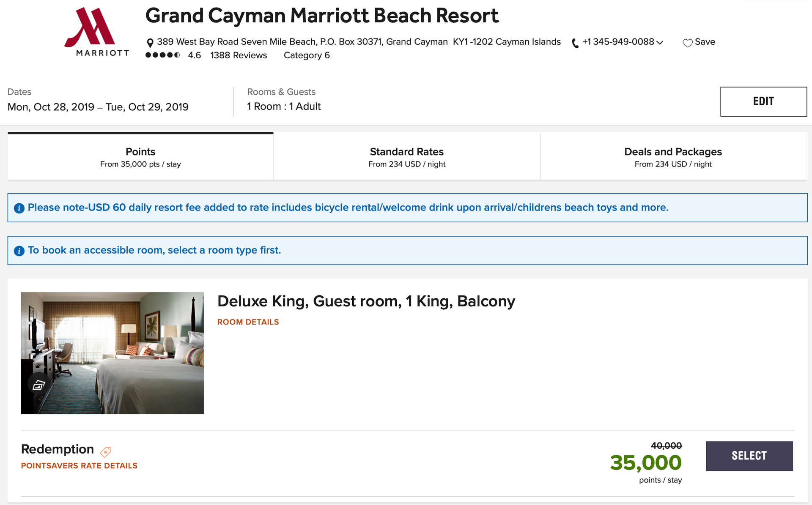Viewport: 812px width, 505px height.
Task: Click the phone icon next to the phone number
Action: (x=574, y=42)
